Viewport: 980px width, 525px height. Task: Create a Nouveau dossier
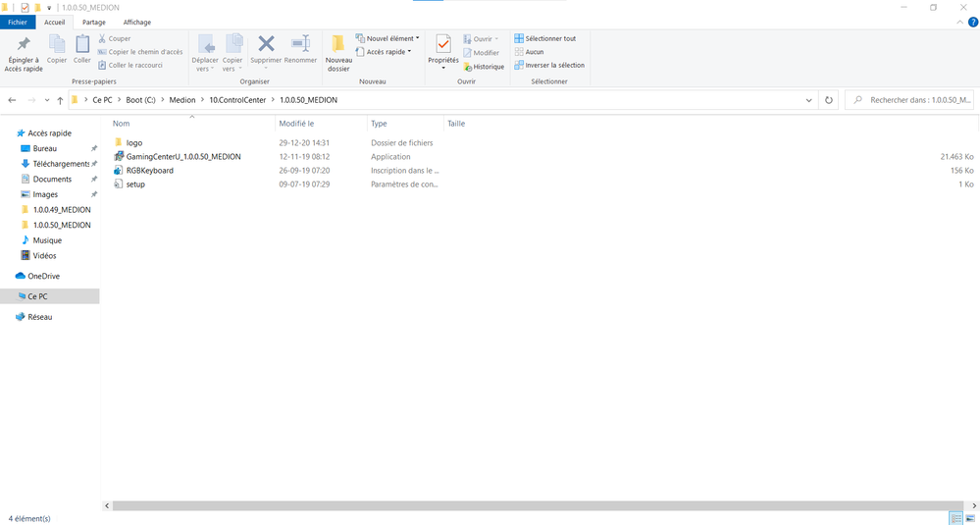tap(338, 53)
